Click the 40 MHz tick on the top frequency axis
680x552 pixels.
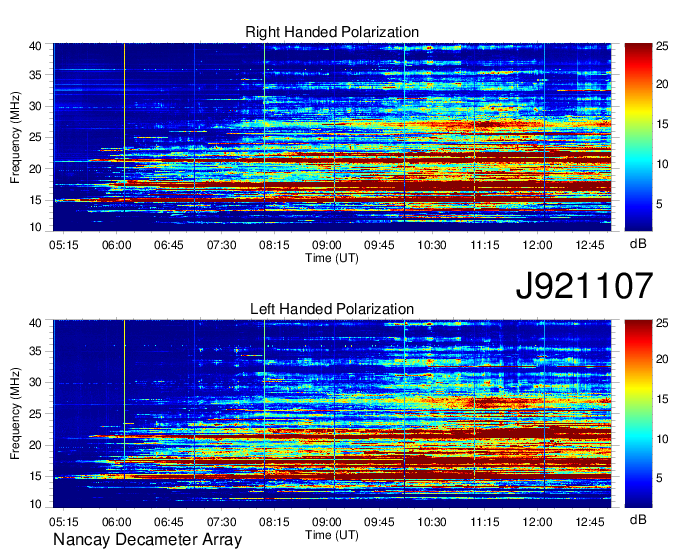[x=35, y=46]
